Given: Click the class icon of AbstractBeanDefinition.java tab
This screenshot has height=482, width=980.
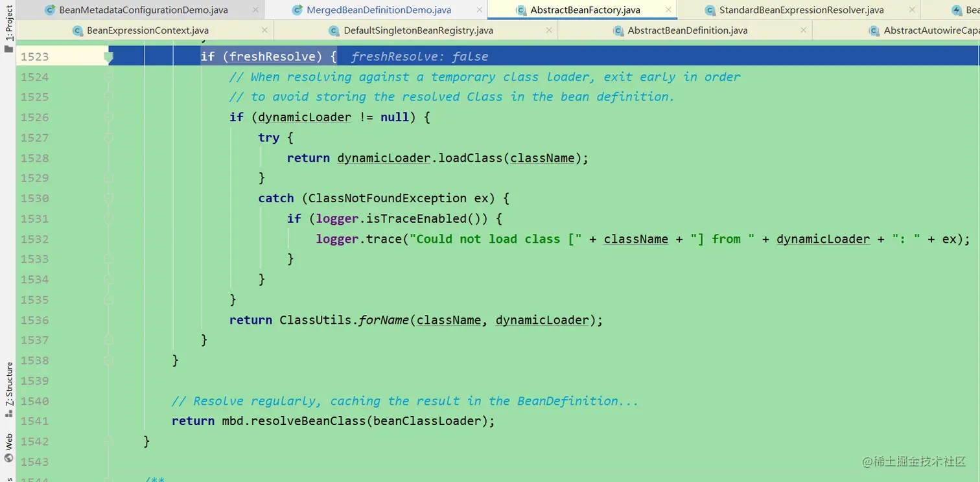Looking at the screenshot, I should point(618,30).
